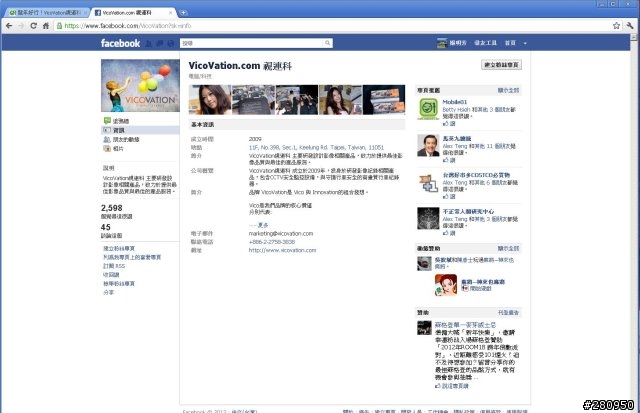Open the Mobile01 page icon

coord(428,109)
